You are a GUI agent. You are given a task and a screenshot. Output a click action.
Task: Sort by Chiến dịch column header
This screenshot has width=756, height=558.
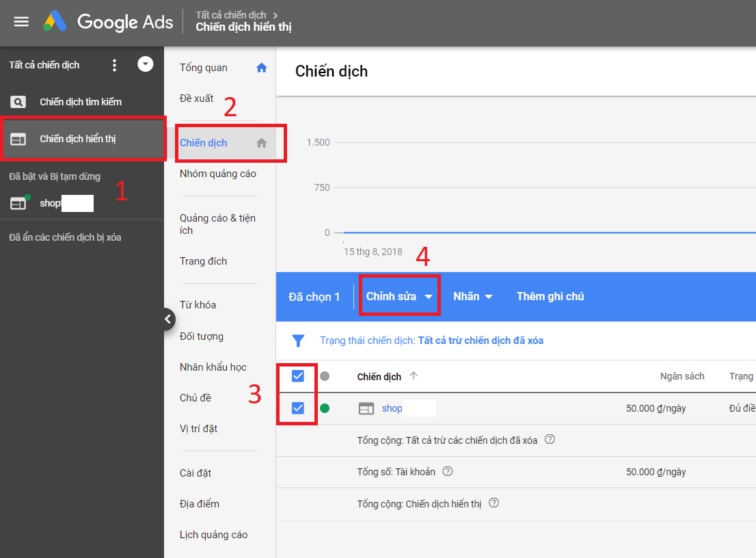pyautogui.click(x=379, y=377)
